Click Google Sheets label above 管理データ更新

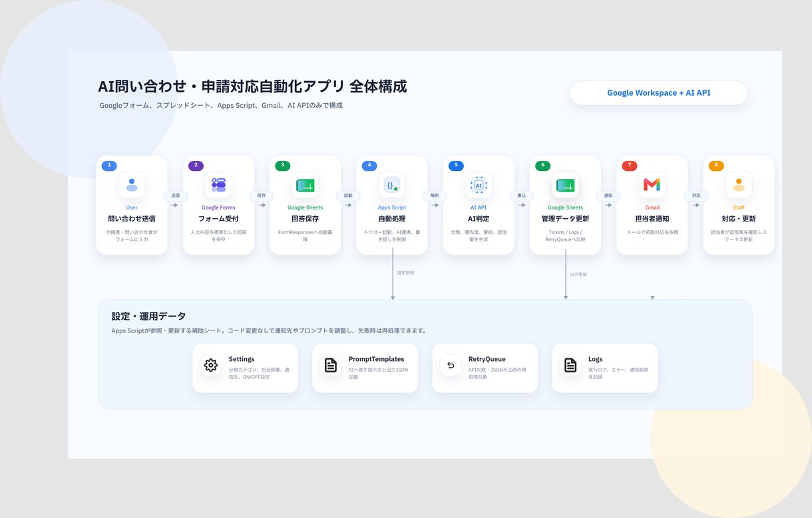tap(565, 207)
